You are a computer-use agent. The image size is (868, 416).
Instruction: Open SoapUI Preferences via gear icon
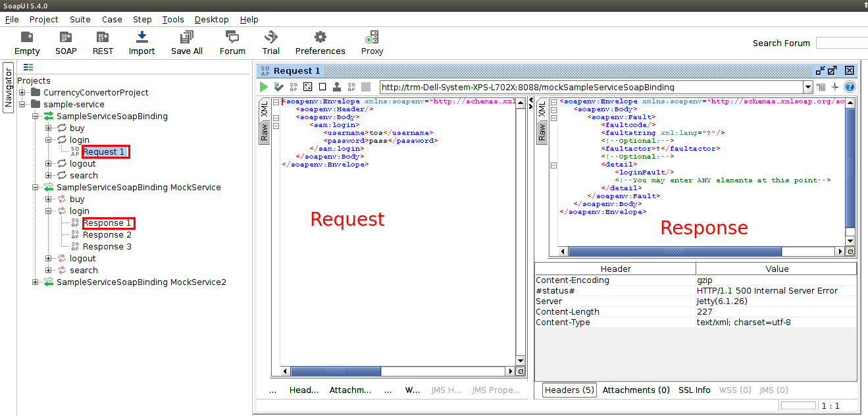[320, 41]
